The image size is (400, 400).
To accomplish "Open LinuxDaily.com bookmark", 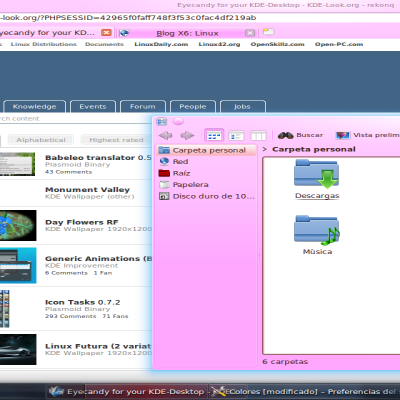I will pos(161,44).
